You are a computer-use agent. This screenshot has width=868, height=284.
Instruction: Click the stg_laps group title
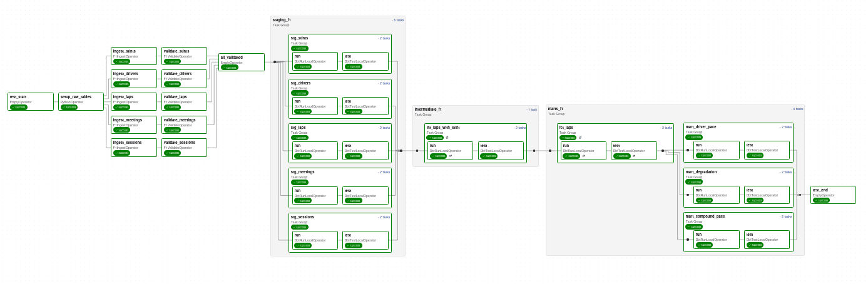299,128
